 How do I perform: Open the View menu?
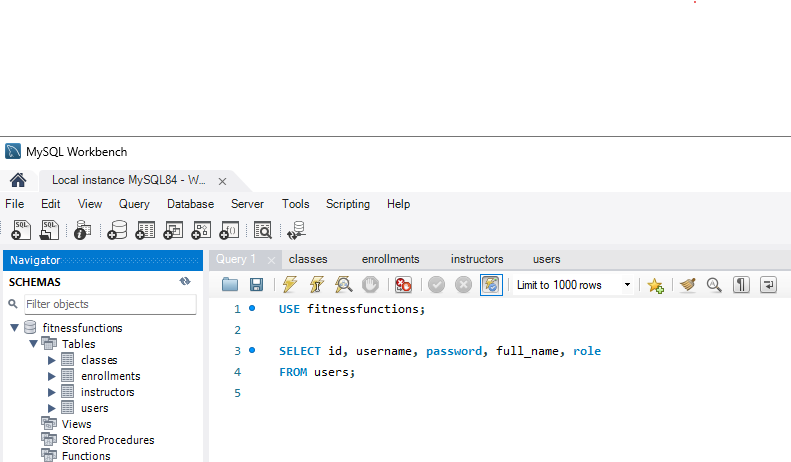pyautogui.click(x=90, y=204)
